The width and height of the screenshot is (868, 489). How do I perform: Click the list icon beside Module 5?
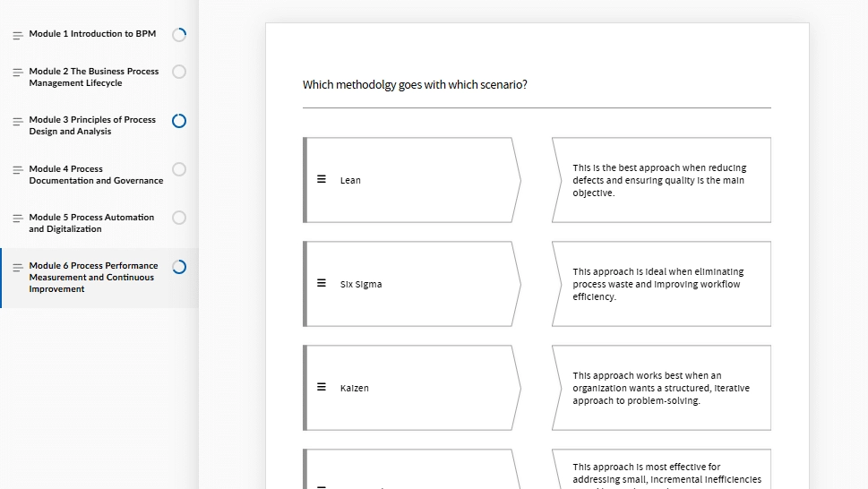tap(18, 218)
